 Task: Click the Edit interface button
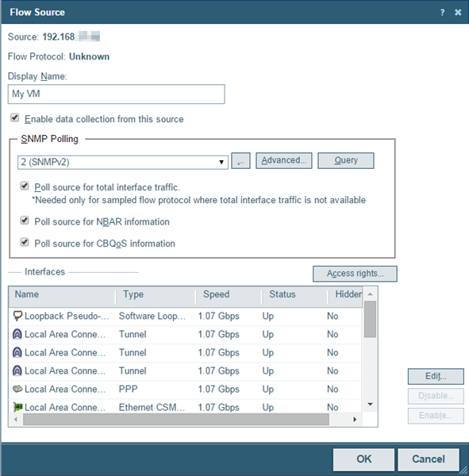coord(436,376)
